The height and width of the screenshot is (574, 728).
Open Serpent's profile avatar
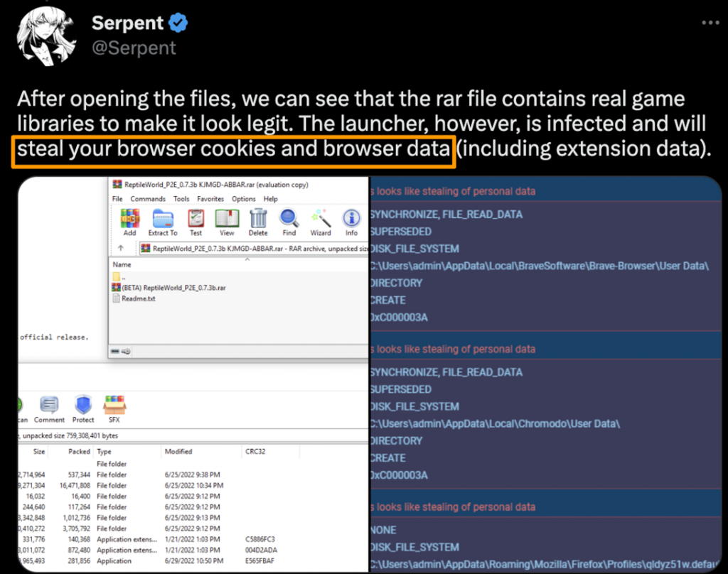tap(46, 36)
